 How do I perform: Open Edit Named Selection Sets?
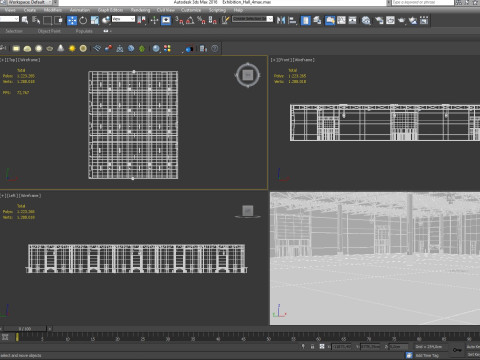(225, 20)
